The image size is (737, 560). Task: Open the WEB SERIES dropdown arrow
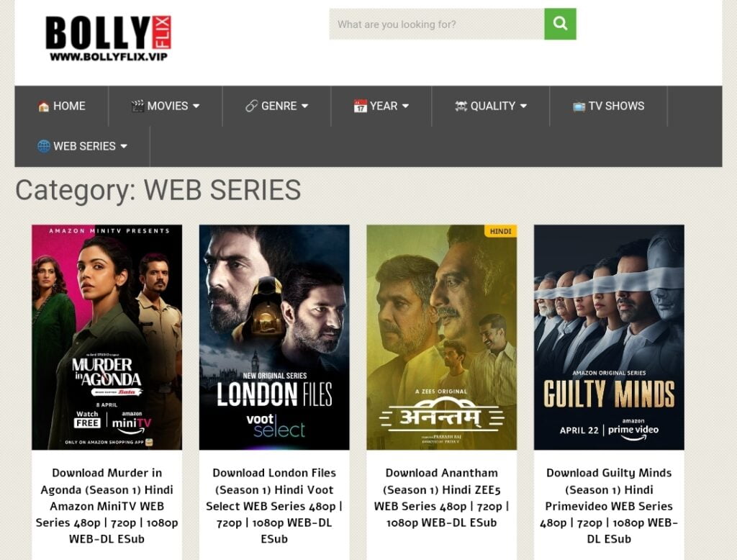[124, 146]
